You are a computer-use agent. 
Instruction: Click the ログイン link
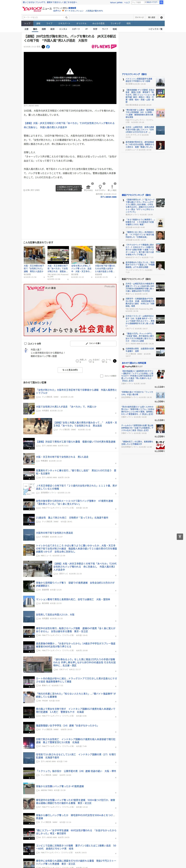coord(57,11)
